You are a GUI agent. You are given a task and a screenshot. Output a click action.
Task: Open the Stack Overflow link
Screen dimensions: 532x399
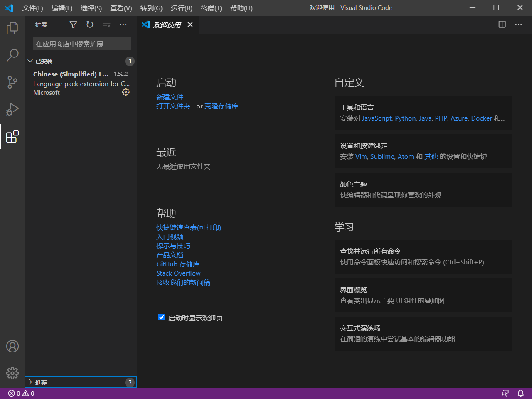click(x=178, y=273)
